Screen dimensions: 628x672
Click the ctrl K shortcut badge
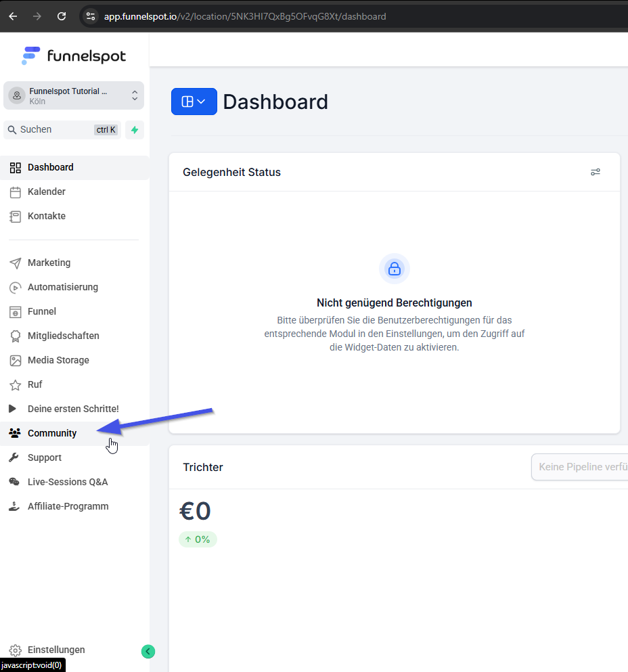[x=106, y=130]
